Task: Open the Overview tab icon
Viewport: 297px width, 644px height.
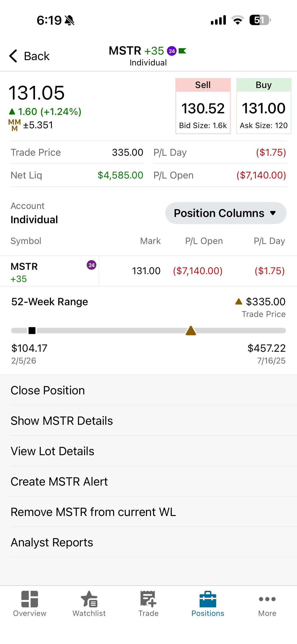Action: click(x=29, y=599)
